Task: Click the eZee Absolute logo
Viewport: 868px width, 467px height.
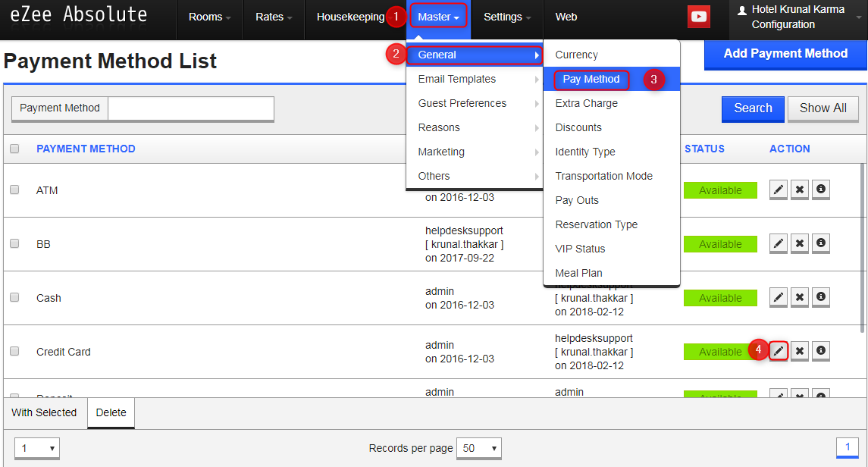Action: click(79, 14)
